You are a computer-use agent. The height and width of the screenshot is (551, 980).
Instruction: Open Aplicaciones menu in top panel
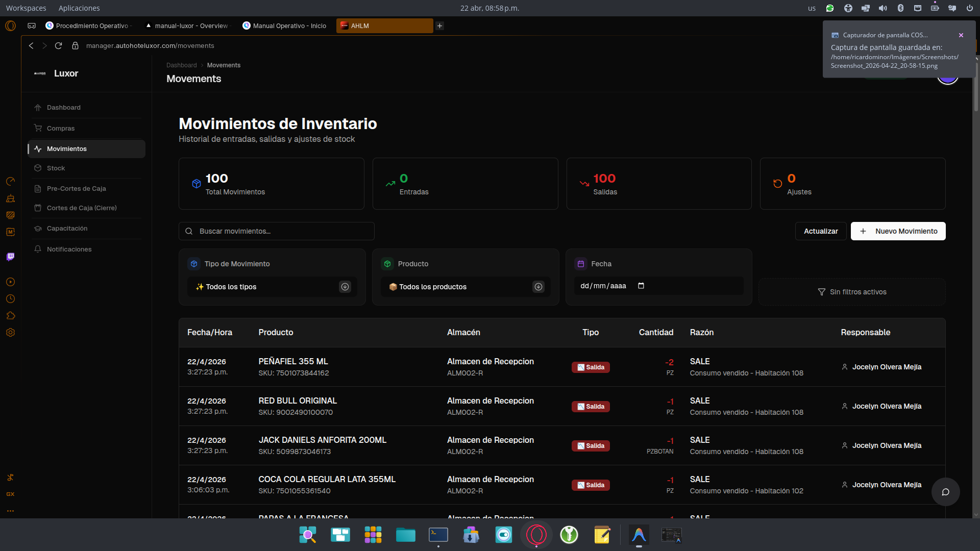79,8
